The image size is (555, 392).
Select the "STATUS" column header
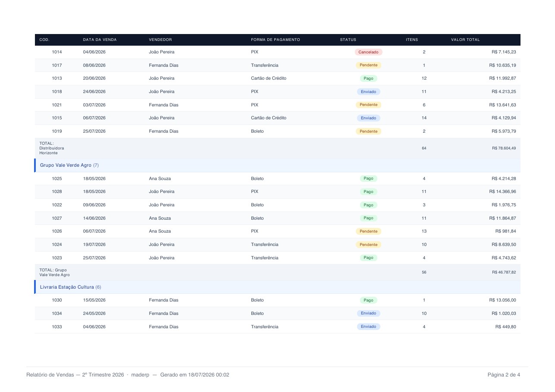(348, 40)
